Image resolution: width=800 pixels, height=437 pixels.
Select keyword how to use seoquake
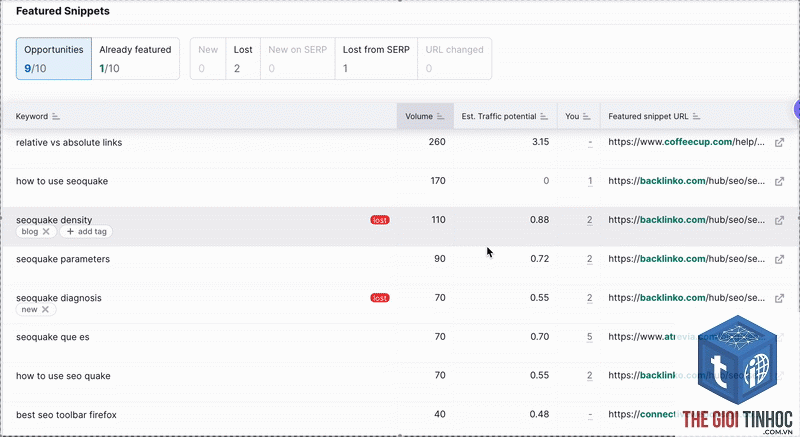pos(62,182)
